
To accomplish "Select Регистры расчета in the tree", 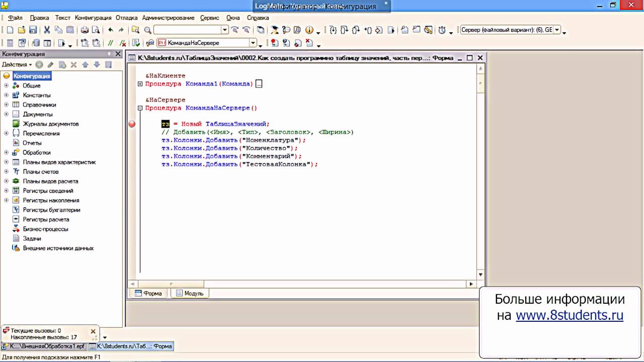I will point(46,219).
